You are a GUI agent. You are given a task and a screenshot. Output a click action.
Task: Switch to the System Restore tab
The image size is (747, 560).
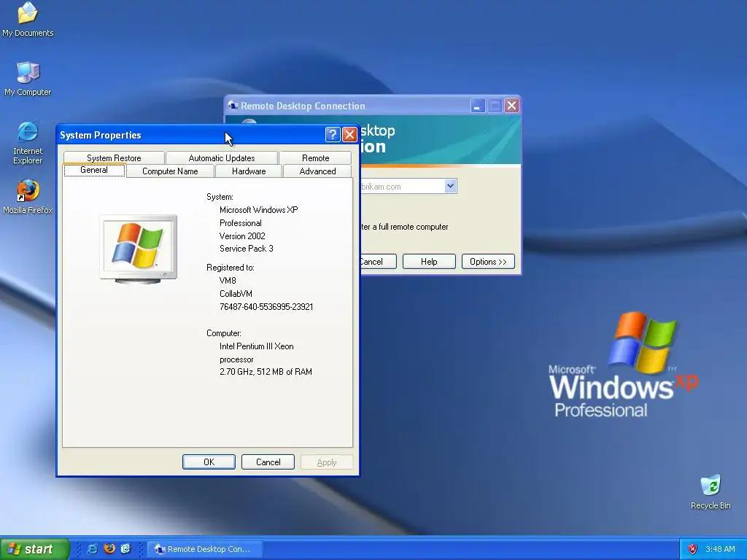pyautogui.click(x=114, y=157)
